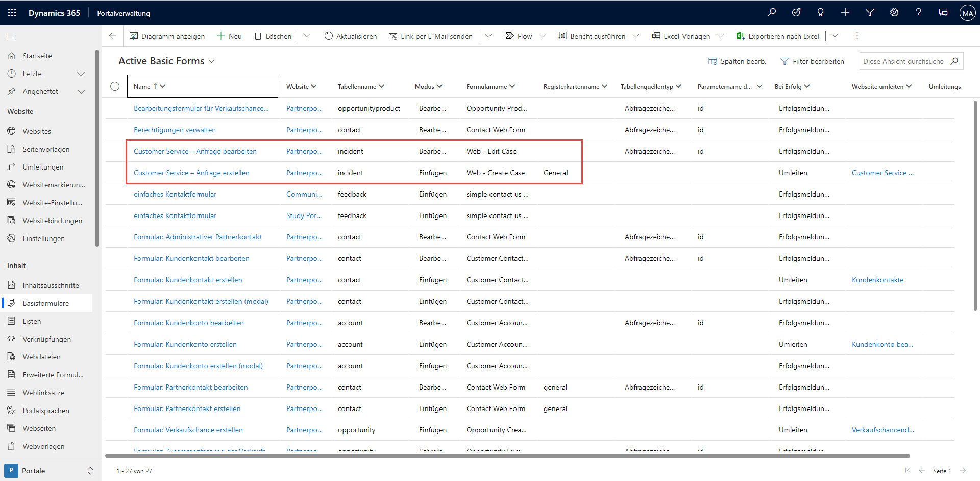Open advanced find funnel icon
The image size is (980, 481).
point(869,13)
